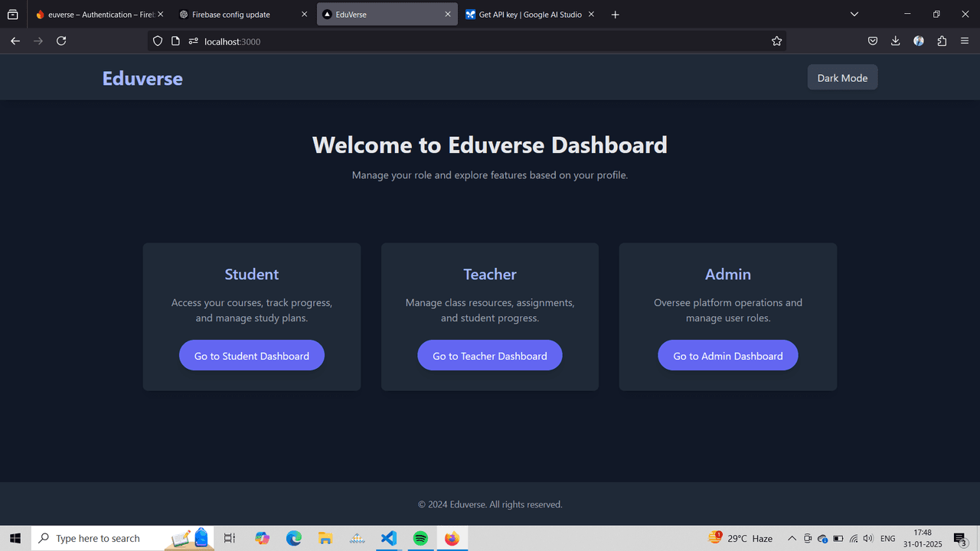This screenshot has width=980, height=551.
Task: Open the Pocket save icon
Action: point(872,41)
